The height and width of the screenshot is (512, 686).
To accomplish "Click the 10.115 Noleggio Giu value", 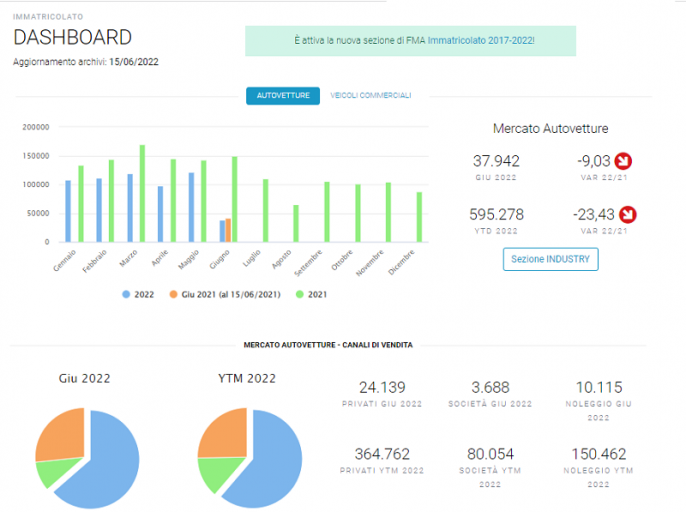I will point(598,387).
